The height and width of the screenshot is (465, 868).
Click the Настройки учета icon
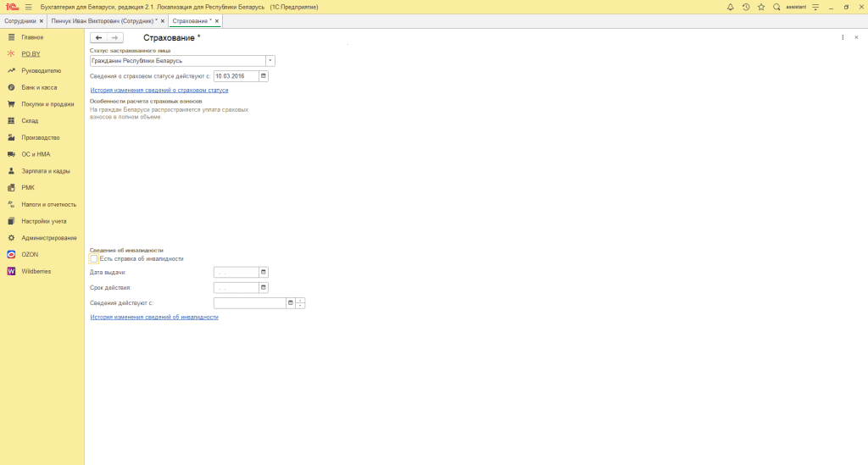point(11,221)
